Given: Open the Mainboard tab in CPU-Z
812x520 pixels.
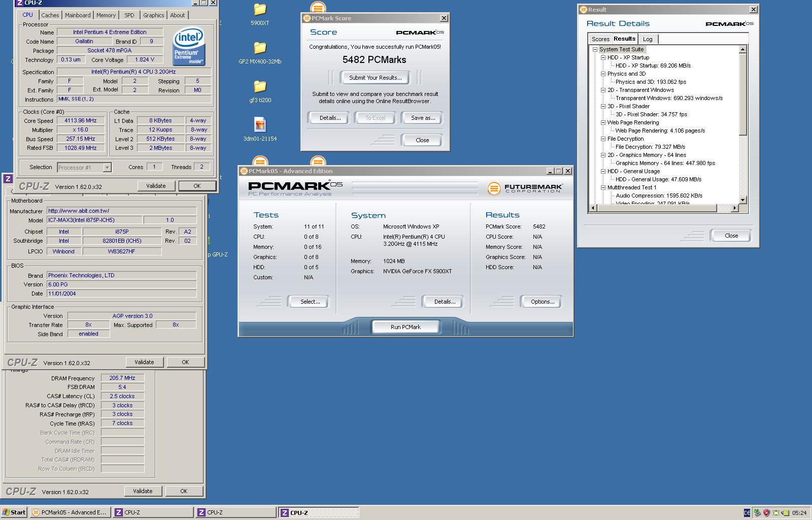Looking at the screenshot, I should point(78,15).
